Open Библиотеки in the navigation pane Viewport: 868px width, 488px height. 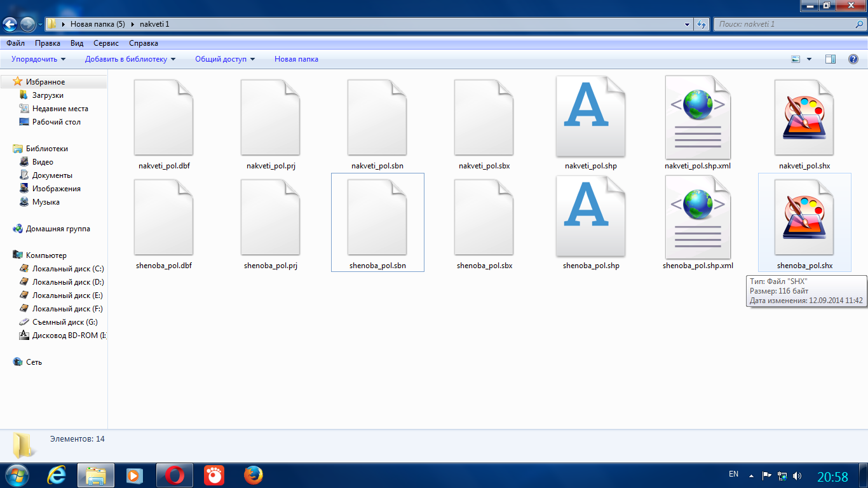[x=47, y=149]
